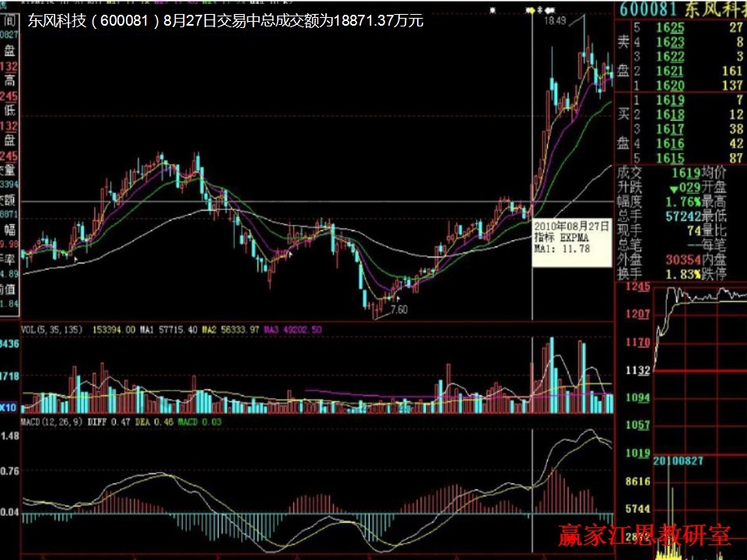
Task: Click the 20100827 date label on intraday chart
Action: tap(678, 461)
